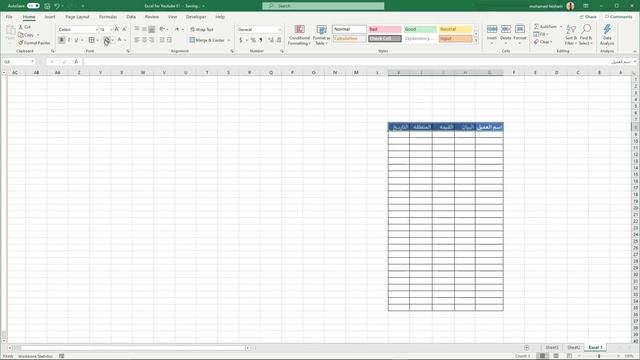Click the Insert cells icon
Viewport: 640px width, 360px height.
492,29
